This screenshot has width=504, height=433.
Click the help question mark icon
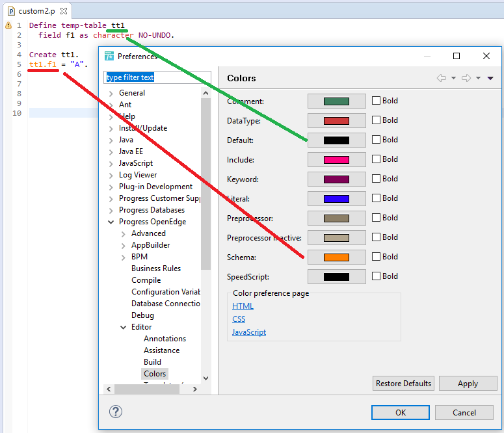(x=116, y=412)
